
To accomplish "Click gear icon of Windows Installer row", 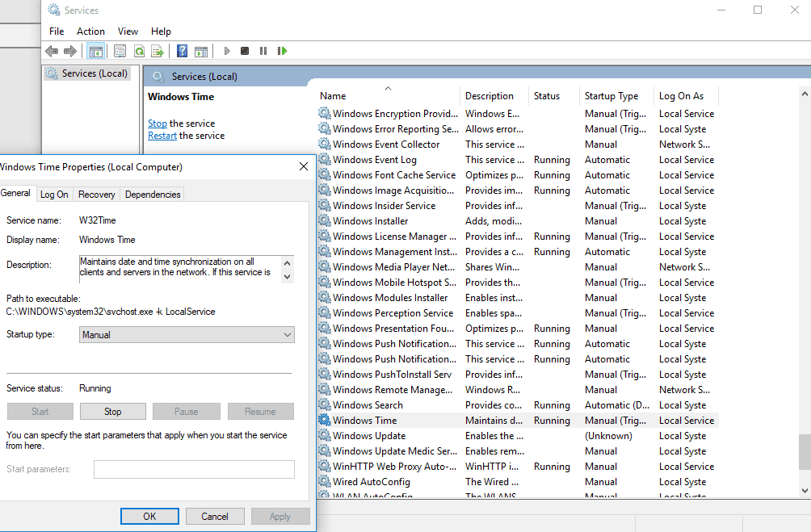I will pos(324,220).
